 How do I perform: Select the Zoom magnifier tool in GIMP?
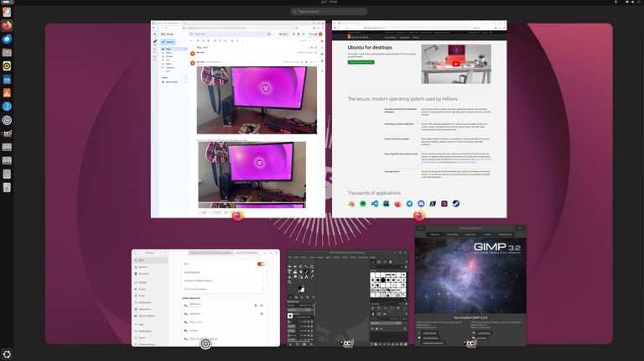point(289,282)
